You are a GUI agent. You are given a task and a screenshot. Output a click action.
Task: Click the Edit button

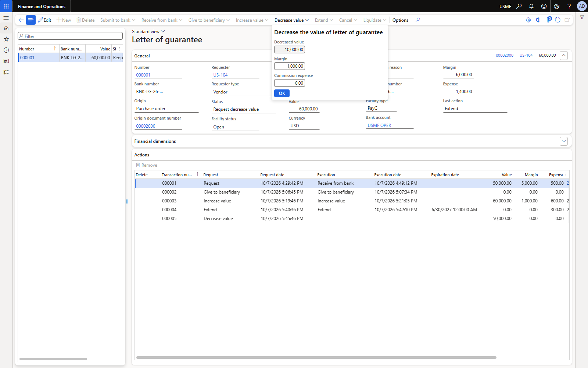45,20
